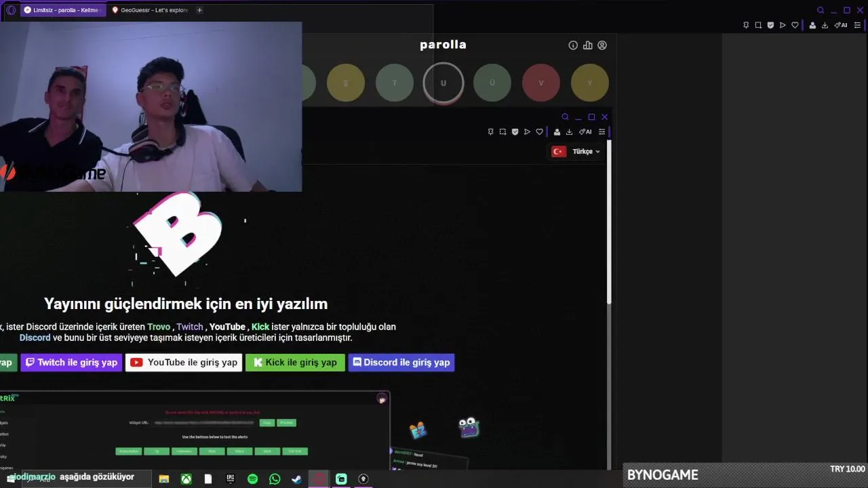The image size is (868, 488).
Task: Click the search icon in the outer window's title bar
Action: tap(821, 10)
